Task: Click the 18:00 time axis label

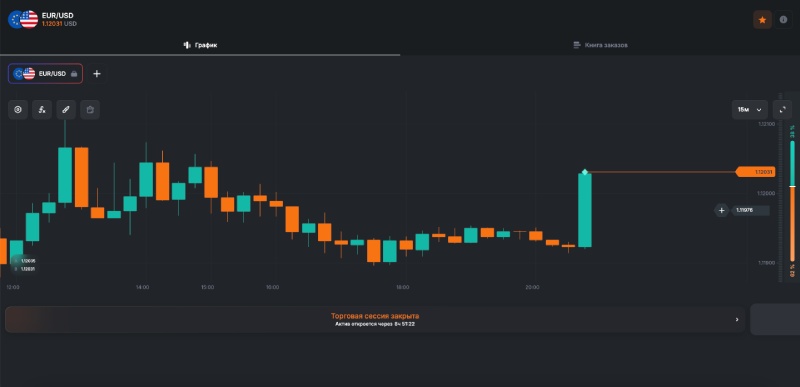Action: pyautogui.click(x=402, y=288)
